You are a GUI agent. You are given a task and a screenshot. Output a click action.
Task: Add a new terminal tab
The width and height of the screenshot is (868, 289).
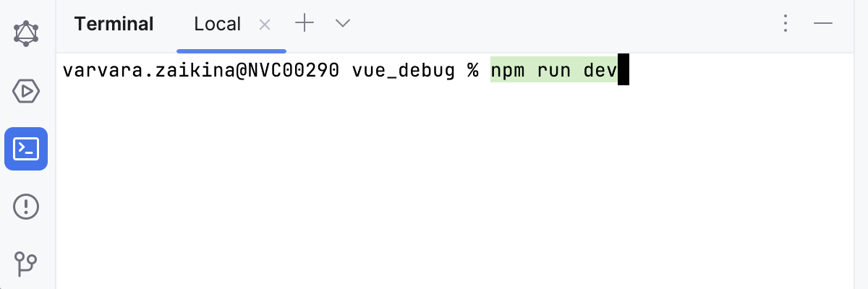click(305, 24)
